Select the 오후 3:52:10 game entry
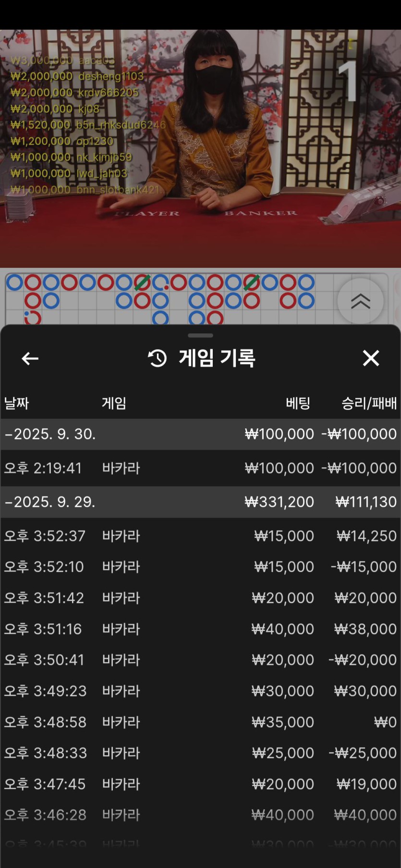The width and height of the screenshot is (401, 868). 200,567
